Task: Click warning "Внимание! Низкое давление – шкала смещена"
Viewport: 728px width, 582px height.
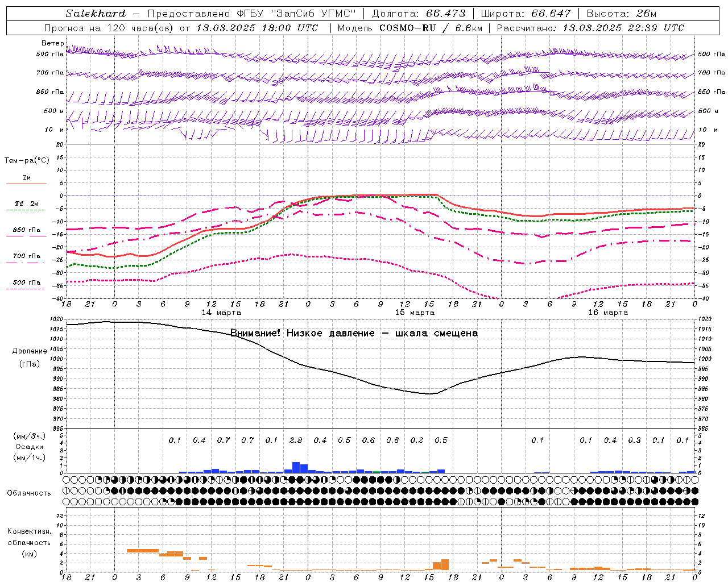Action: 354,333
